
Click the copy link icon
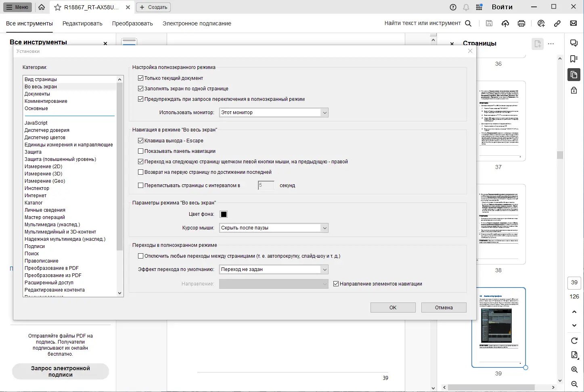tap(557, 23)
